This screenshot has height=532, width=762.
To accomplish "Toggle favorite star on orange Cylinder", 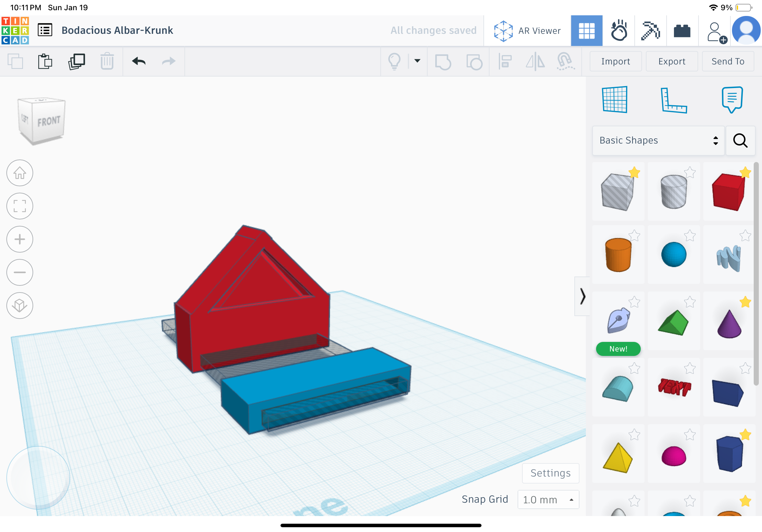I will [634, 235].
